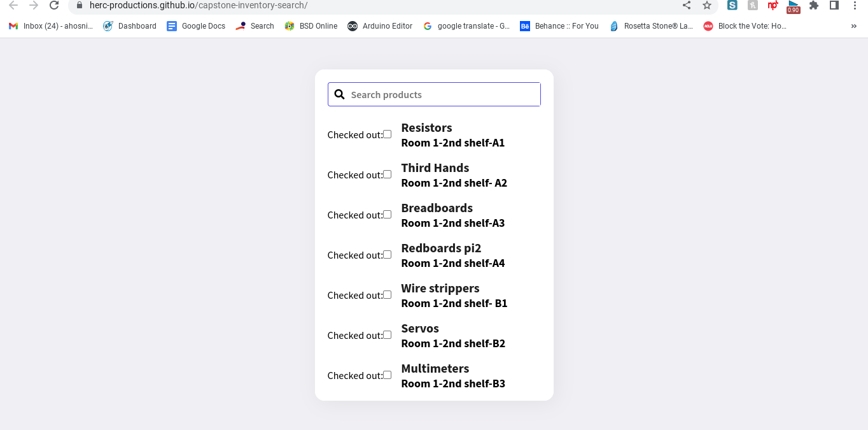Image resolution: width=868 pixels, height=430 pixels.
Task: Tick the Multimeters checked out checkbox
Action: click(x=387, y=375)
